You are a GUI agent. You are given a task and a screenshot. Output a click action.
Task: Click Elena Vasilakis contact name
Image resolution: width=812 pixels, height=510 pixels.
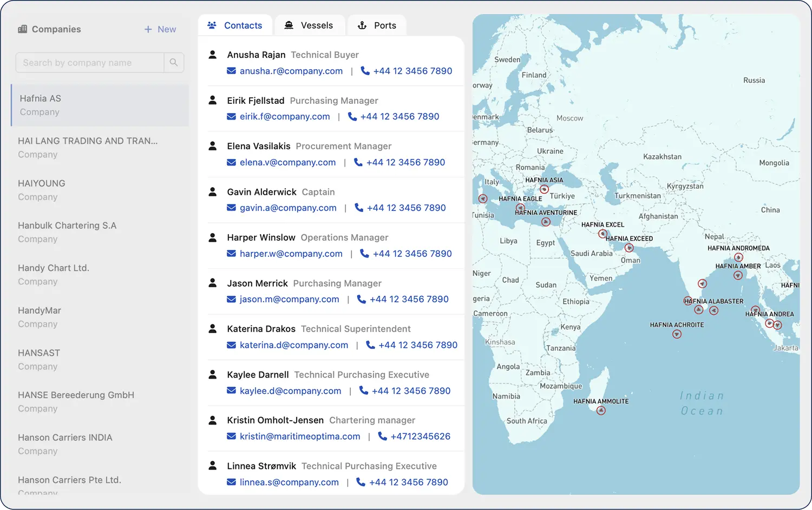coord(259,146)
